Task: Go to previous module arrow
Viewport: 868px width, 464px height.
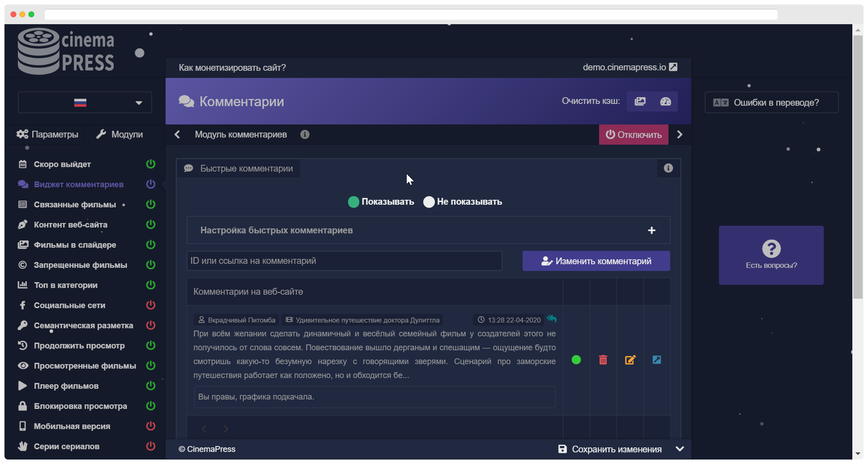Action: coord(177,134)
